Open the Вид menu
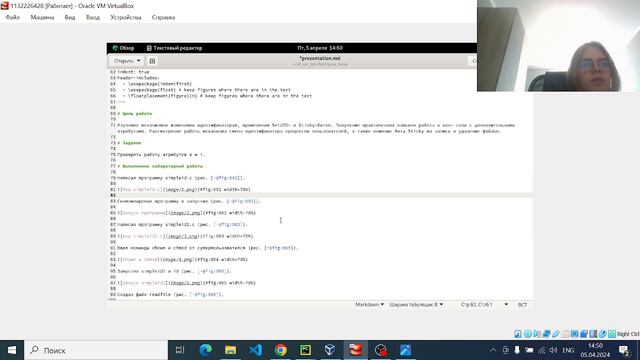This screenshot has width=640, height=360. tap(70, 17)
